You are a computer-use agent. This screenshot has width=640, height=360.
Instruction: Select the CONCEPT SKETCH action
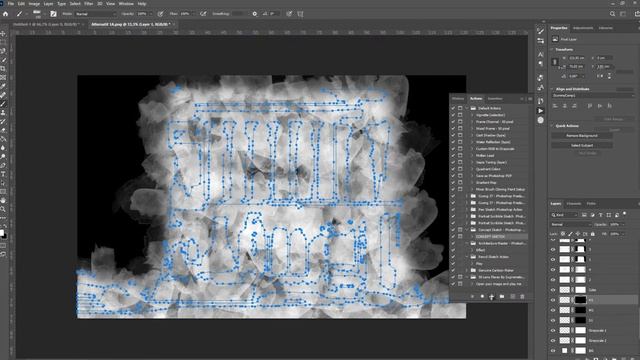490,237
